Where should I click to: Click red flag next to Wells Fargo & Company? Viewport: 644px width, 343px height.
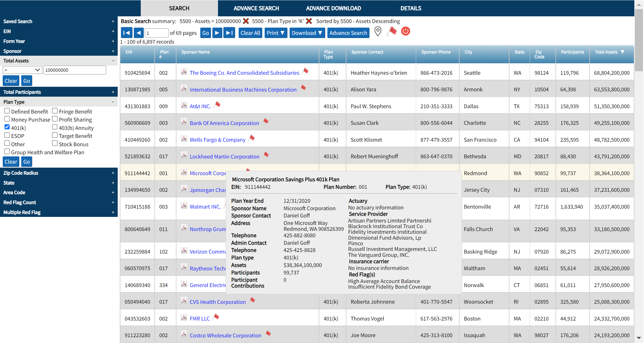(251, 138)
